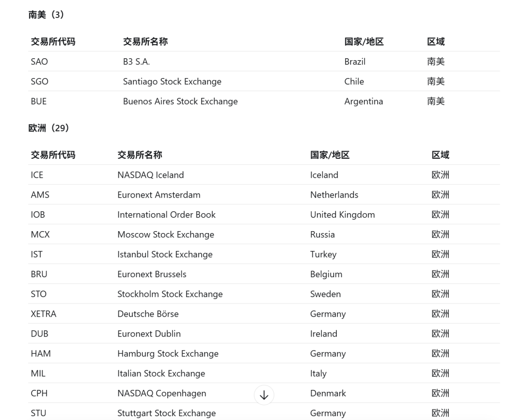Click Buenos Aires Stock Exchange name
Screen dimensions: 525x420
[x=180, y=101]
